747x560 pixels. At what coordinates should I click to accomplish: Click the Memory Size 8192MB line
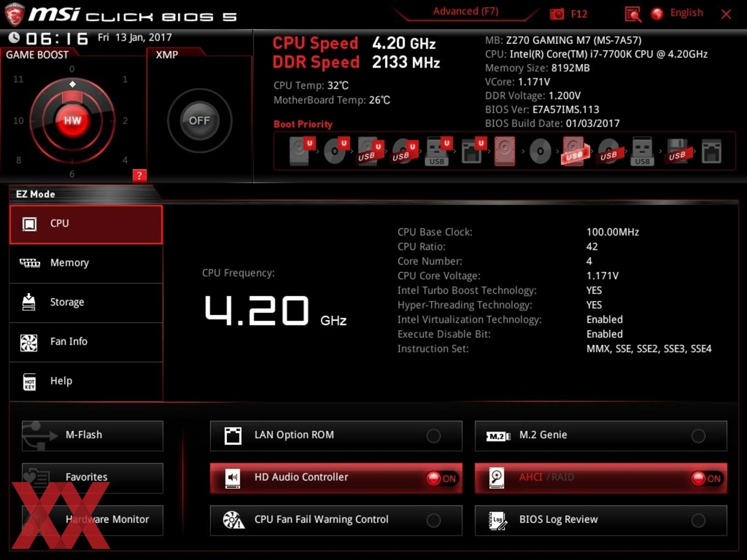(x=537, y=68)
